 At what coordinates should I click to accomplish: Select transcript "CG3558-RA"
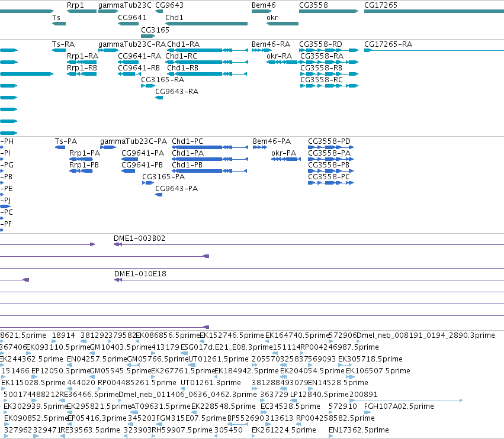click(x=322, y=56)
